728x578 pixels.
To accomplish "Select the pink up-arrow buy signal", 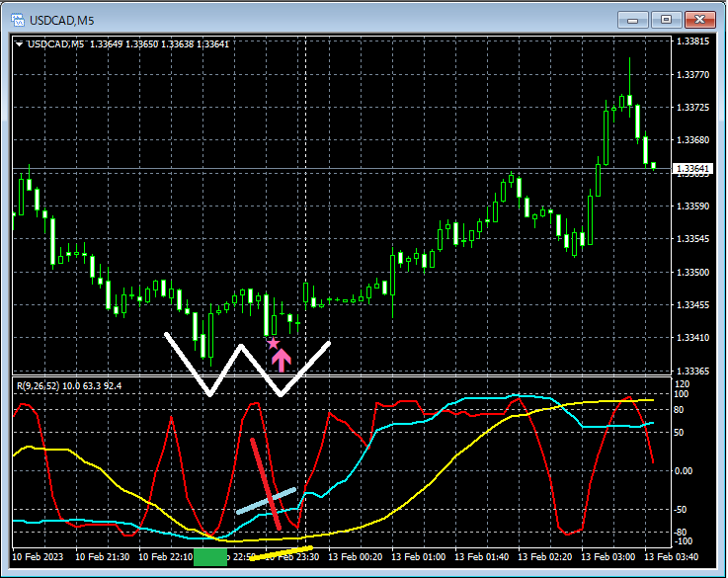I will point(282,361).
